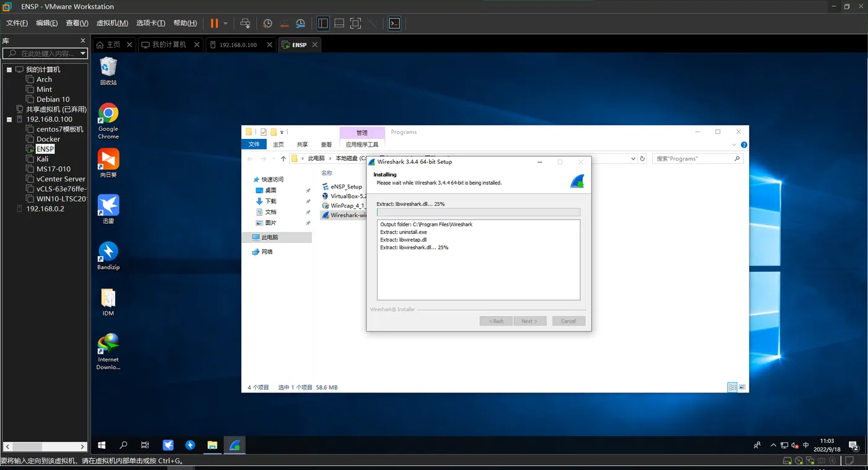Screen dimensions: 868x470
Task: Select the Mint virtual machine
Action: tap(44, 89)
